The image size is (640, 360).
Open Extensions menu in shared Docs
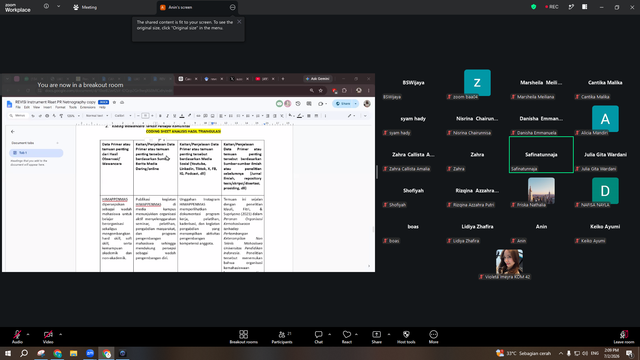87,107
